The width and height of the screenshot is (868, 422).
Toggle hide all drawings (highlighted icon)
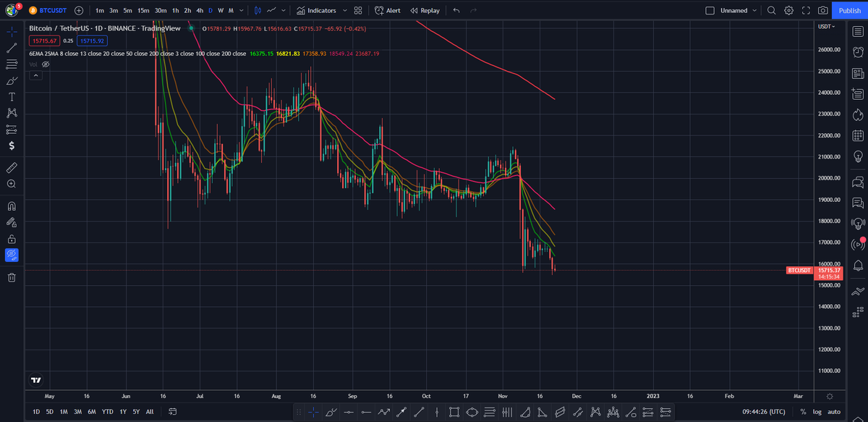coord(12,255)
